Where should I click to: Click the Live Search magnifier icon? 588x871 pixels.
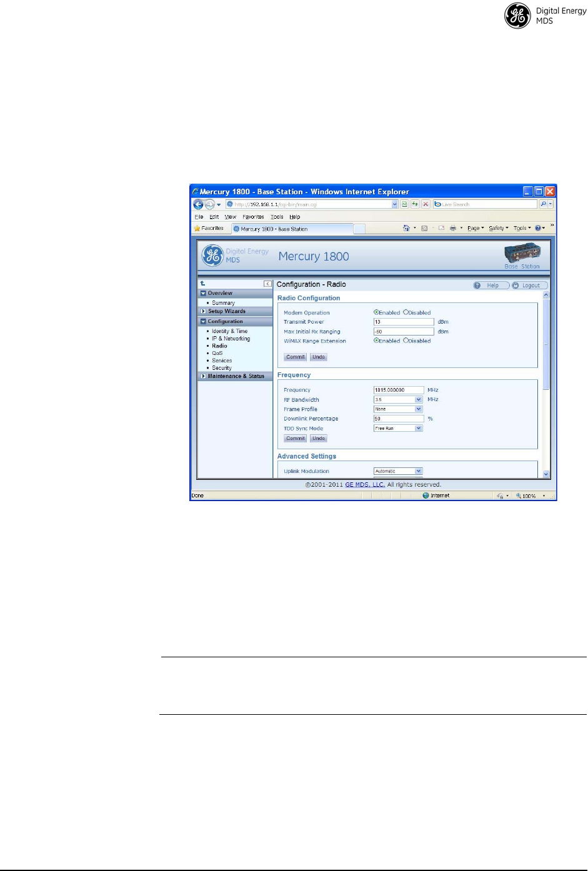point(543,204)
